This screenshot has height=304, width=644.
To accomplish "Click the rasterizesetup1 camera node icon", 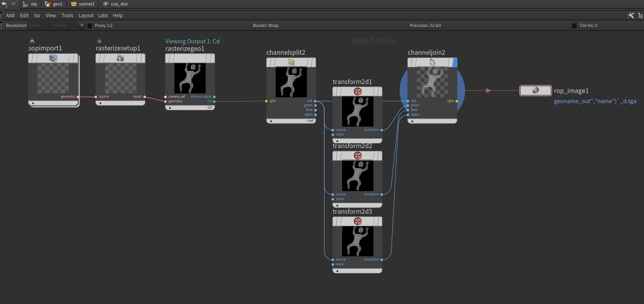I will click(x=120, y=58).
